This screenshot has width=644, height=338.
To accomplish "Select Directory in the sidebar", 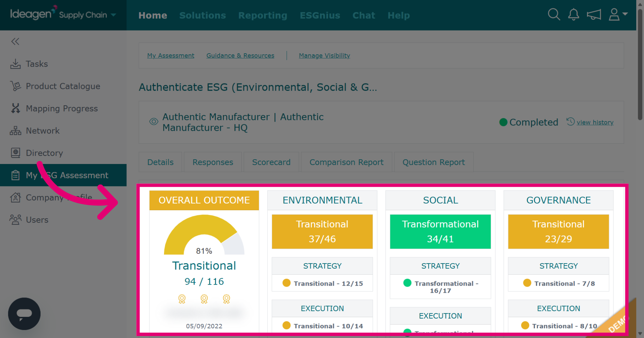I will click(x=63, y=153).
